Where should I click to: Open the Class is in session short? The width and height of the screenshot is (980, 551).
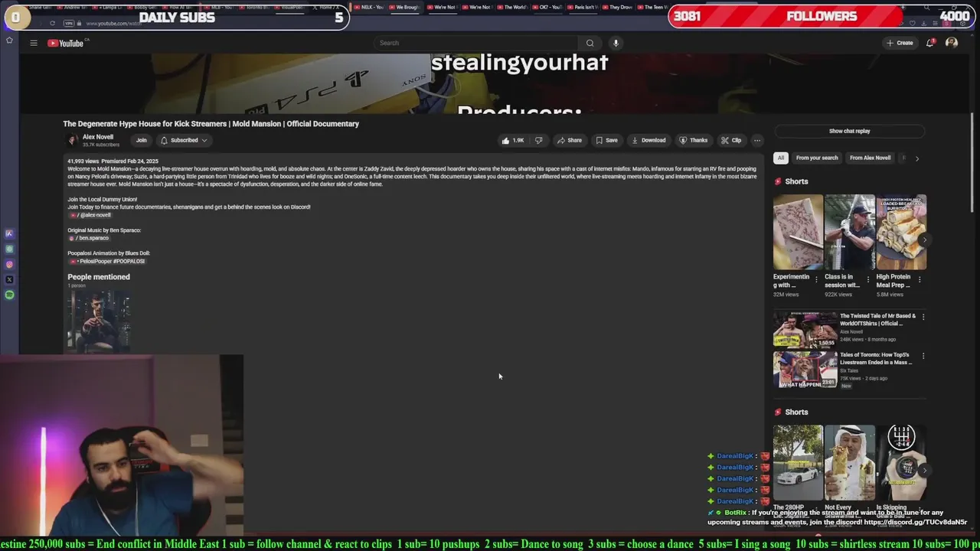850,232
